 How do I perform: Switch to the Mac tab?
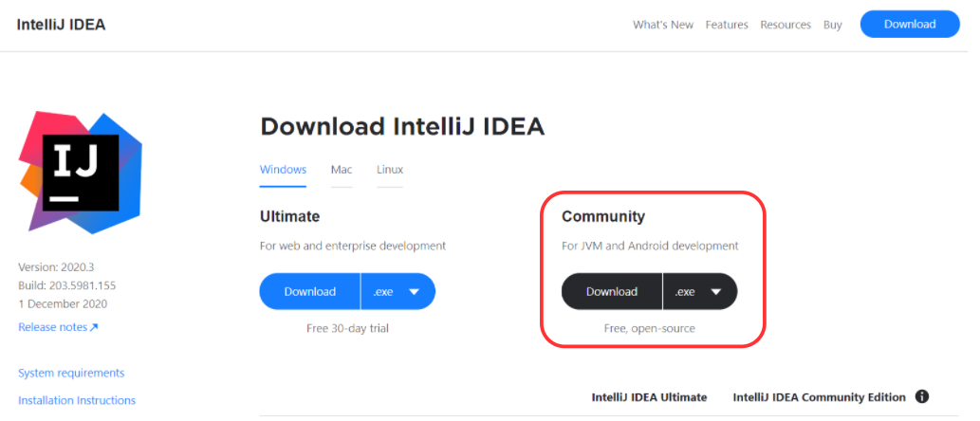(x=342, y=170)
